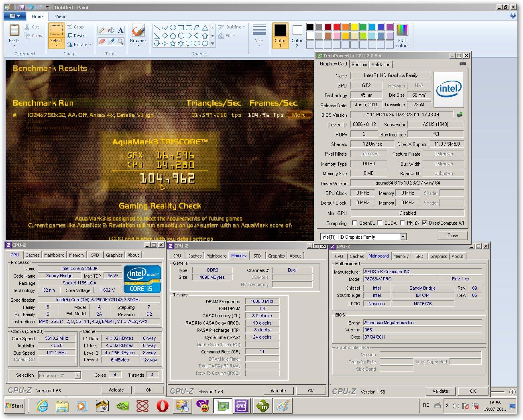523x420 pixels.
Task: Click the volume speaker icon in system tray
Action: pyautogui.click(x=456, y=406)
